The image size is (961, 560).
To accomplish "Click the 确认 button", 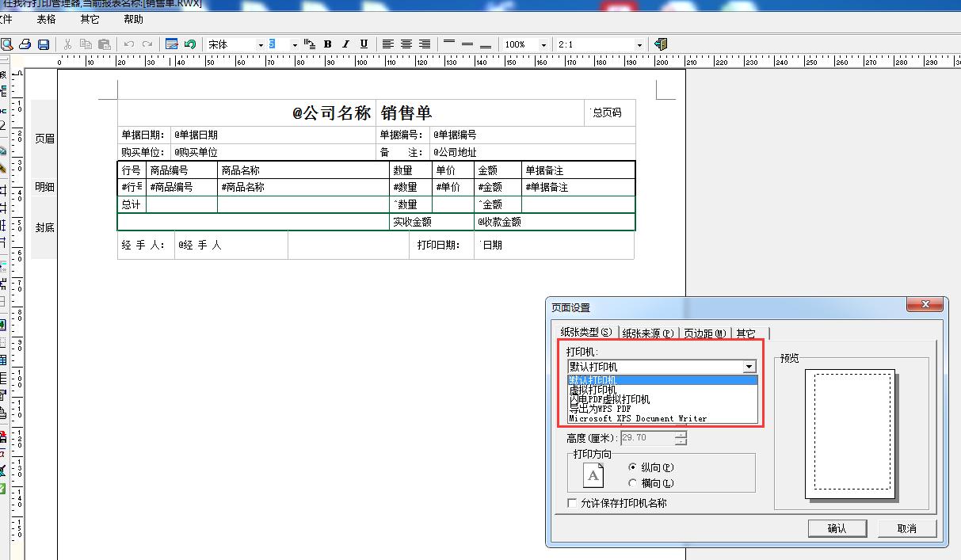I will click(837, 528).
